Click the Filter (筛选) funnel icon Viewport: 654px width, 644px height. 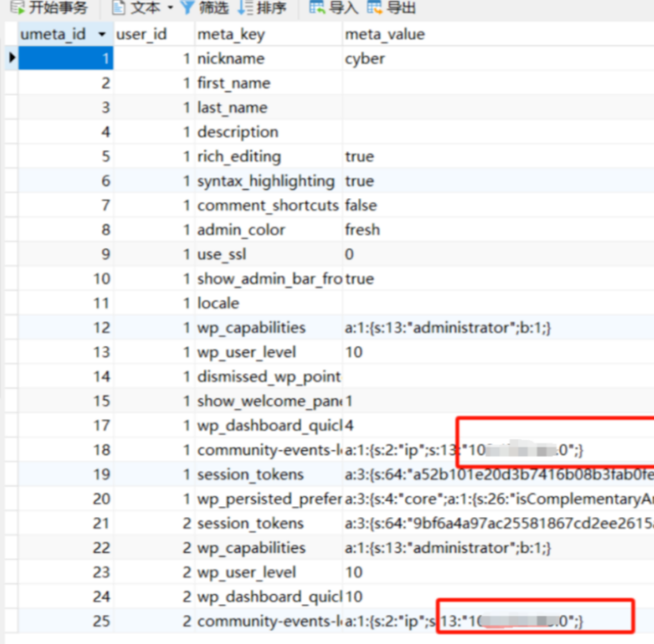point(187,7)
